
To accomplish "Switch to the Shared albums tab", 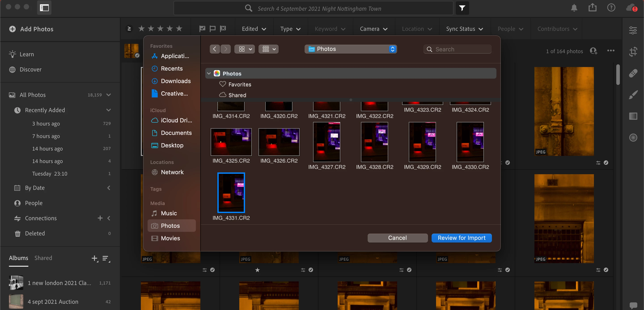I will [43, 258].
